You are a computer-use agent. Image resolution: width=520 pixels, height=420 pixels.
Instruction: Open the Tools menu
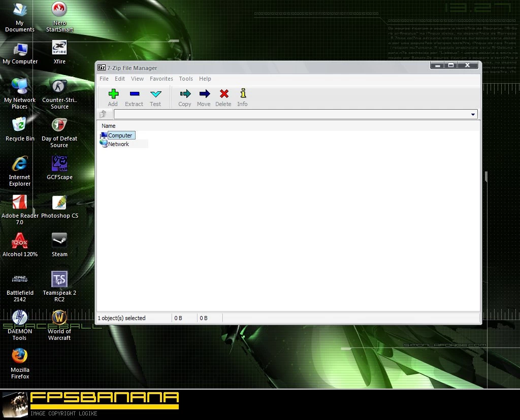click(186, 79)
